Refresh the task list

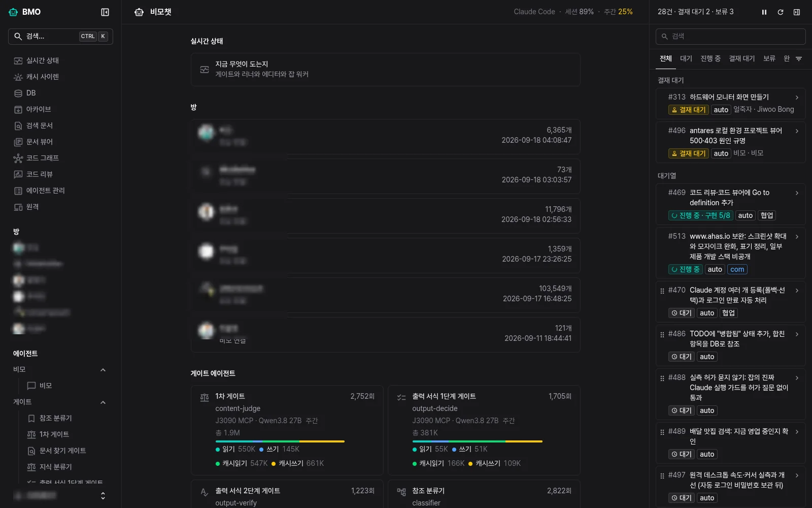tap(781, 12)
